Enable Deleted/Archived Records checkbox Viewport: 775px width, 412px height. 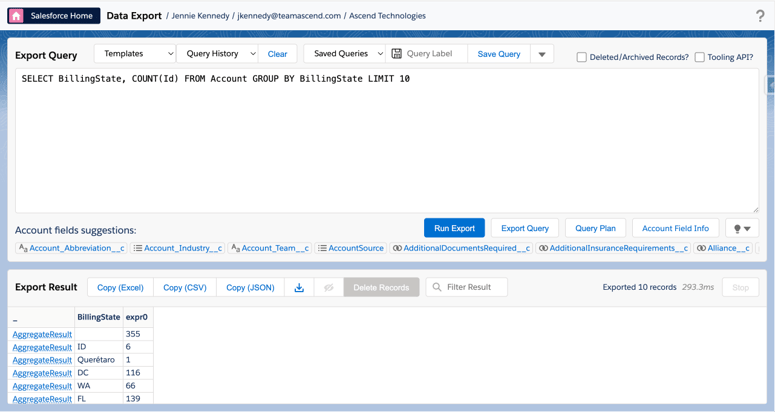coord(582,57)
